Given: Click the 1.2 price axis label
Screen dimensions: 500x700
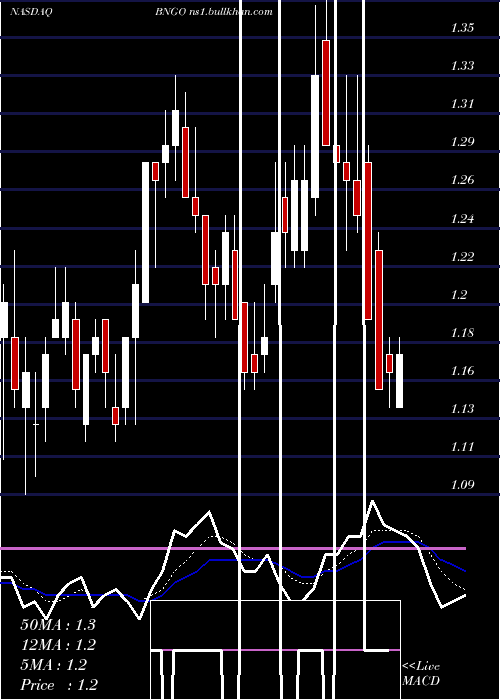Looking at the screenshot, I should pos(458,295).
